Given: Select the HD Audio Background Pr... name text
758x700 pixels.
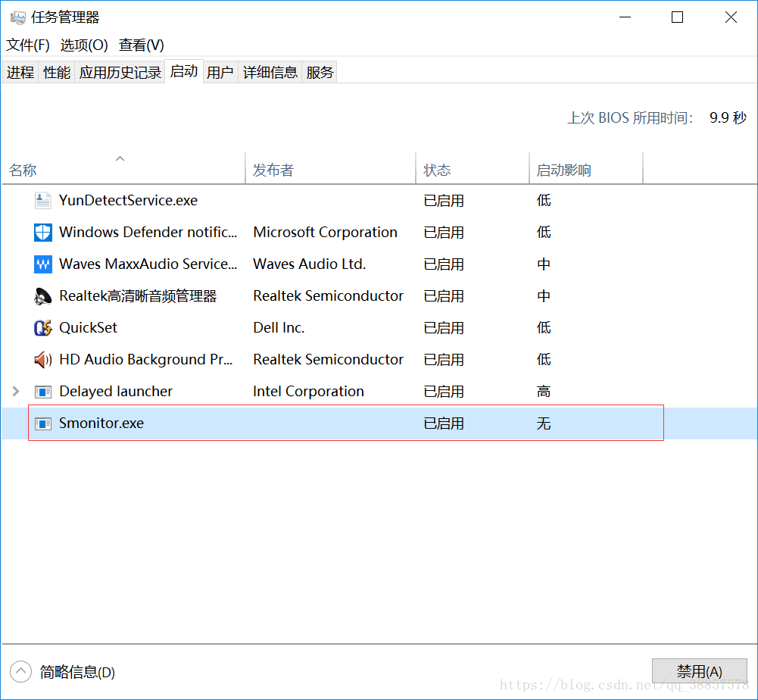Looking at the screenshot, I should [x=146, y=359].
